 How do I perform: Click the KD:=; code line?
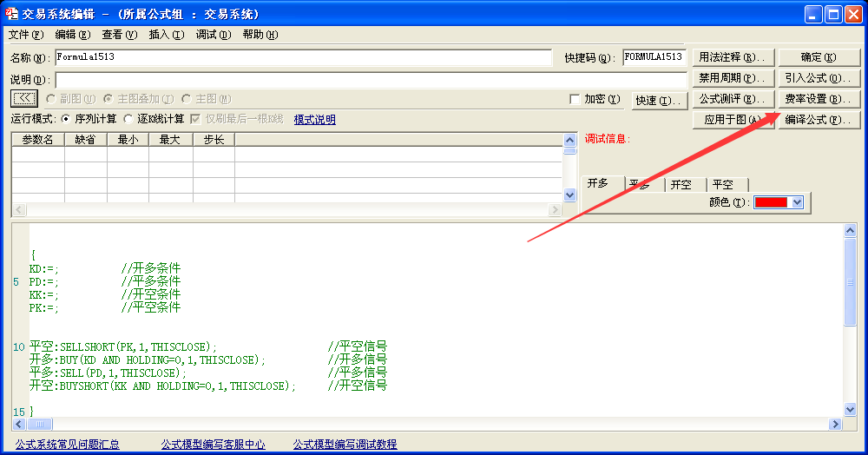(105, 268)
